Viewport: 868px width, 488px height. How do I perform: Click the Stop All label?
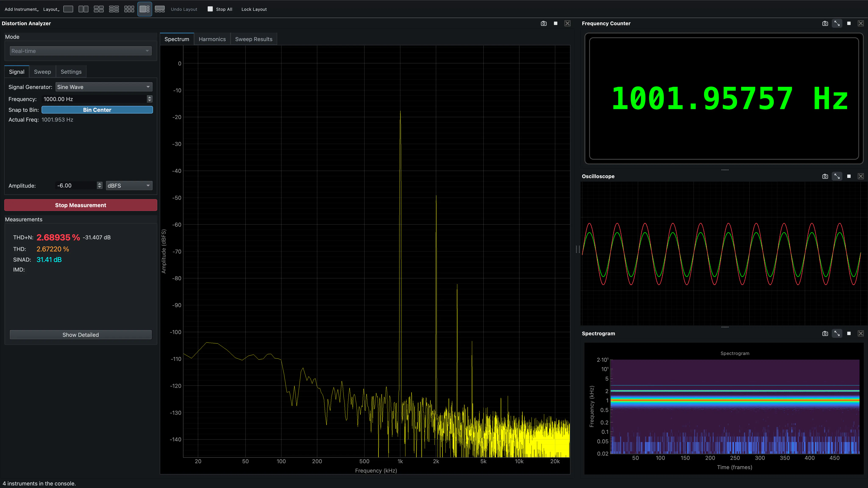tap(224, 10)
